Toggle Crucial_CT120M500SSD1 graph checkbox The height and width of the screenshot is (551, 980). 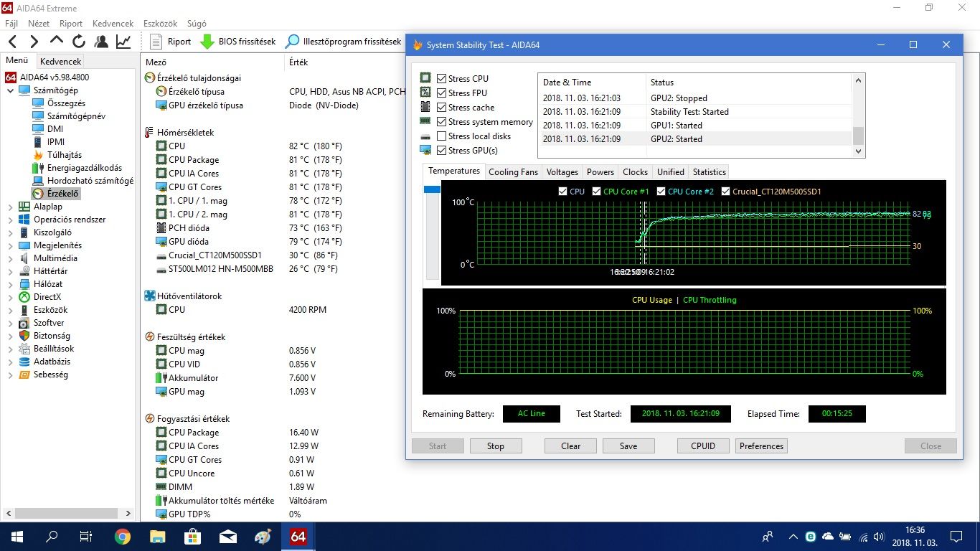click(x=726, y=192)
